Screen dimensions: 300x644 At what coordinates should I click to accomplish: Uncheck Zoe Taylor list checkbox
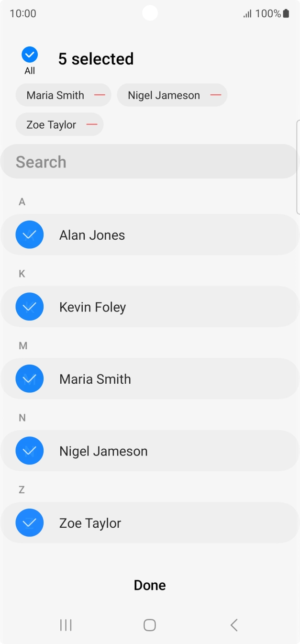30,523
